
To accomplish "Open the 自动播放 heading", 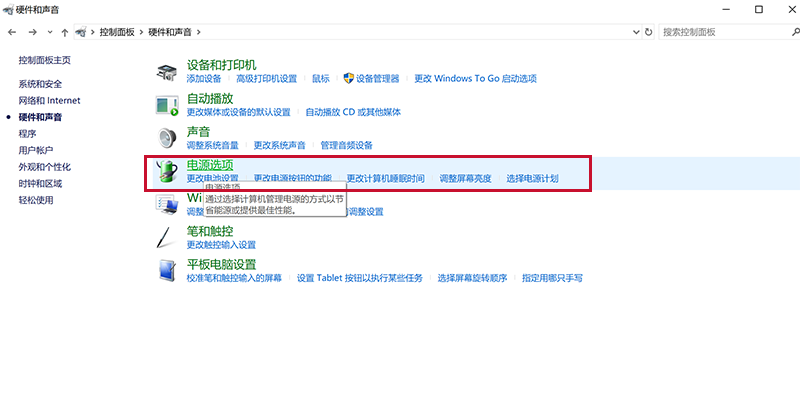I will pyautogui.click(x=210, y=98).
